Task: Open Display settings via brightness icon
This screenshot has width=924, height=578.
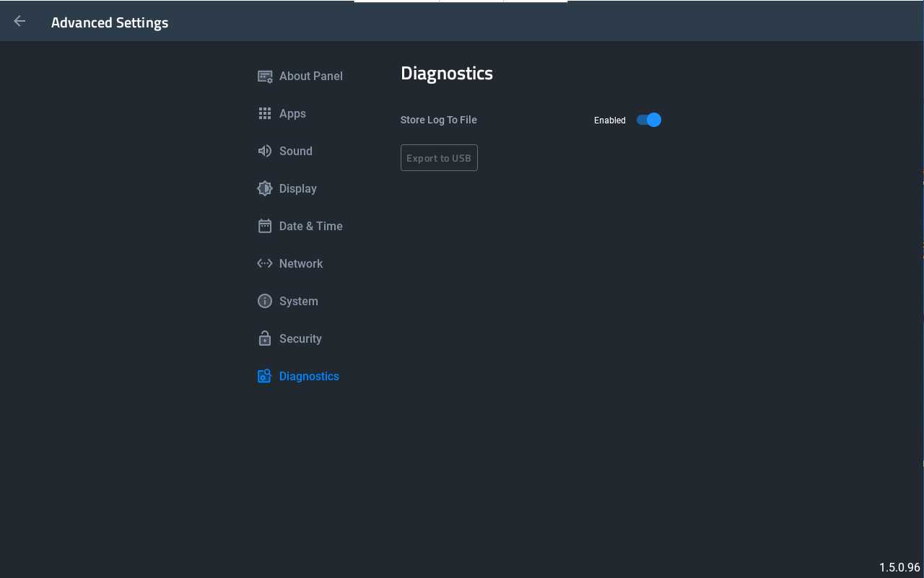Action: [265, 188]
